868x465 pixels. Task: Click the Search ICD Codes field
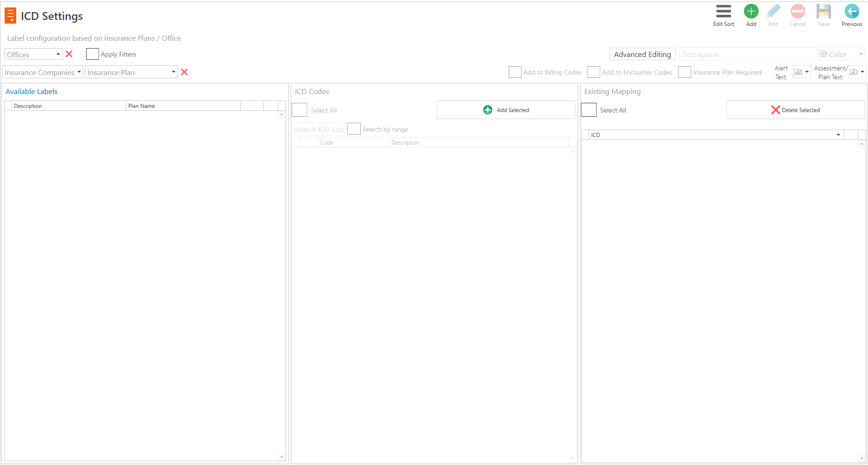point(318,129)
